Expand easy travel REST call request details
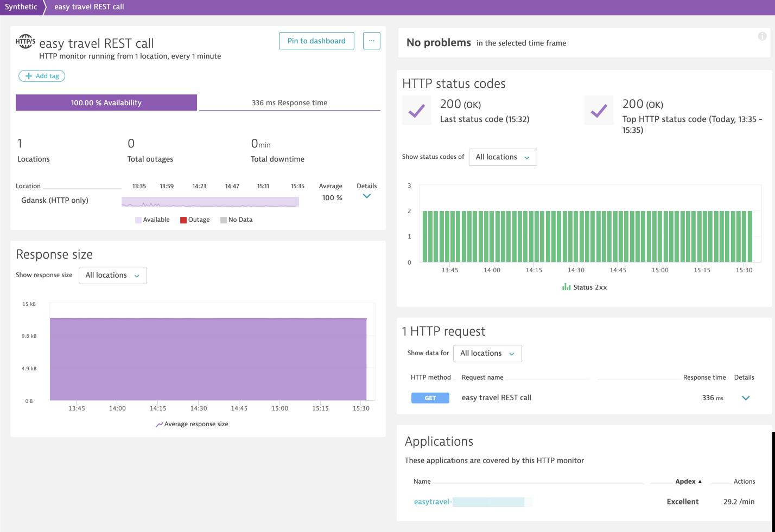Viewport: 775px width, 532px height. pos(746,398)
